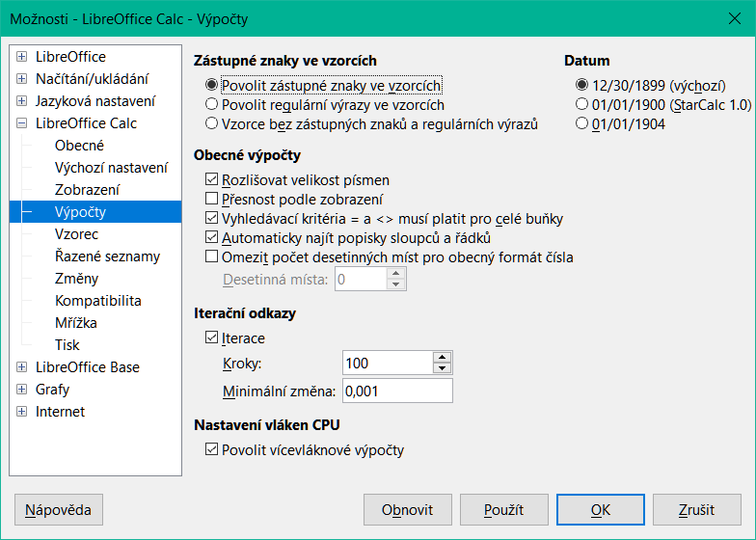The image size is (756, 540).
Task: Collapse the LibreOffice Calc tree node
Action: 21,123
